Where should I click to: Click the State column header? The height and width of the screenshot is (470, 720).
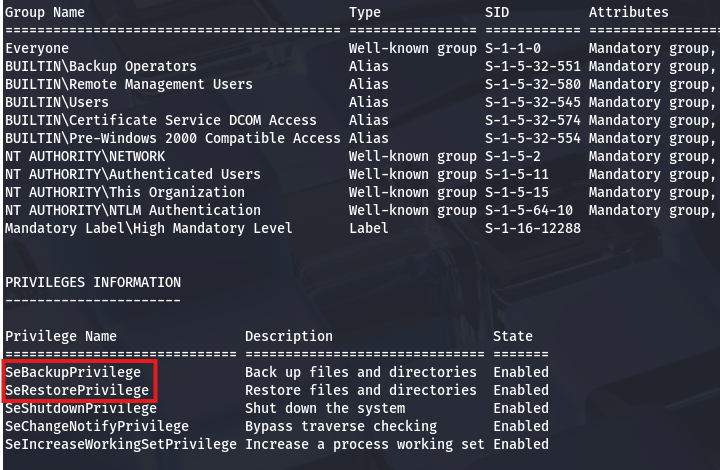coord(513,336)
